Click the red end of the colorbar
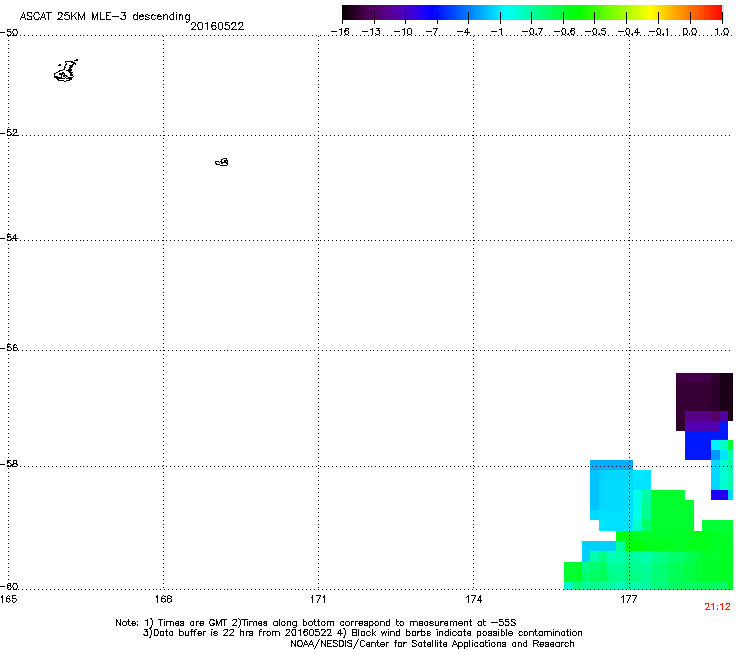This screenshot has height=650, width=740. click(713, 13)
